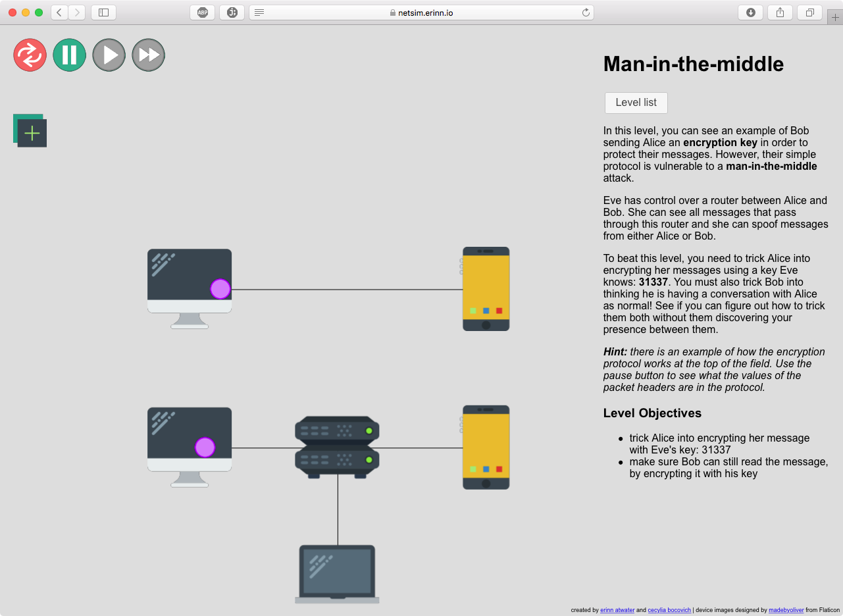This screenshot has width=843, height=616.
Task: Click the upper yellow smartphone device
Action: pos(486,288)
